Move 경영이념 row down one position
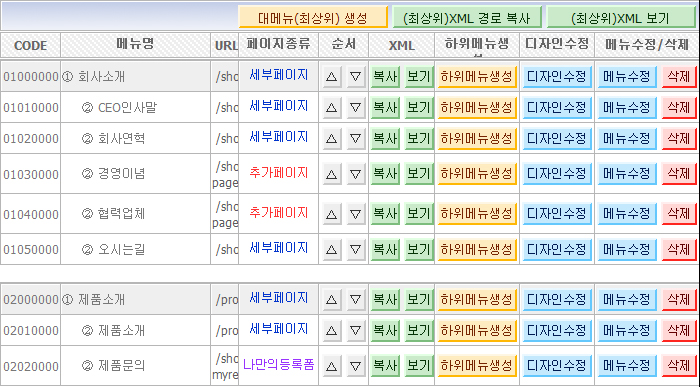The height and width of the screenshot is (387, 700). (355, 174)
